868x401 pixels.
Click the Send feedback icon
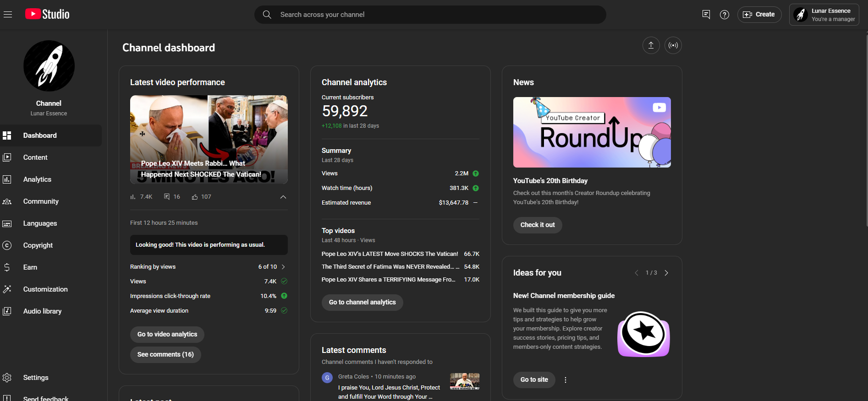point(7,399)
